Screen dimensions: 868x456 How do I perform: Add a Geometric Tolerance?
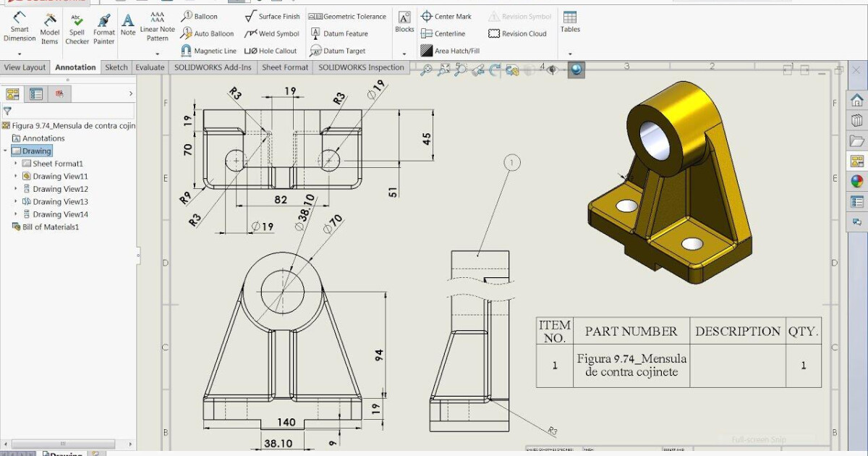point(348,15)
